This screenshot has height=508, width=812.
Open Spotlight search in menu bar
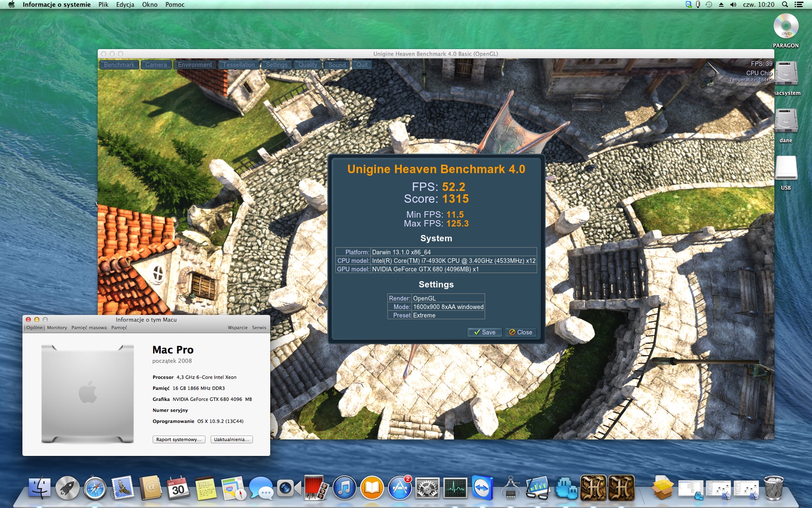(x=785, y=5)
